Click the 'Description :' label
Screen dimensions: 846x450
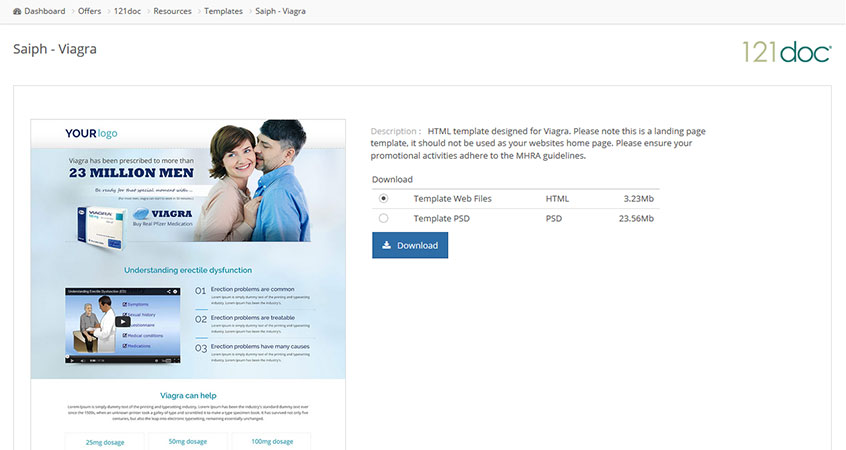(395, 131)
